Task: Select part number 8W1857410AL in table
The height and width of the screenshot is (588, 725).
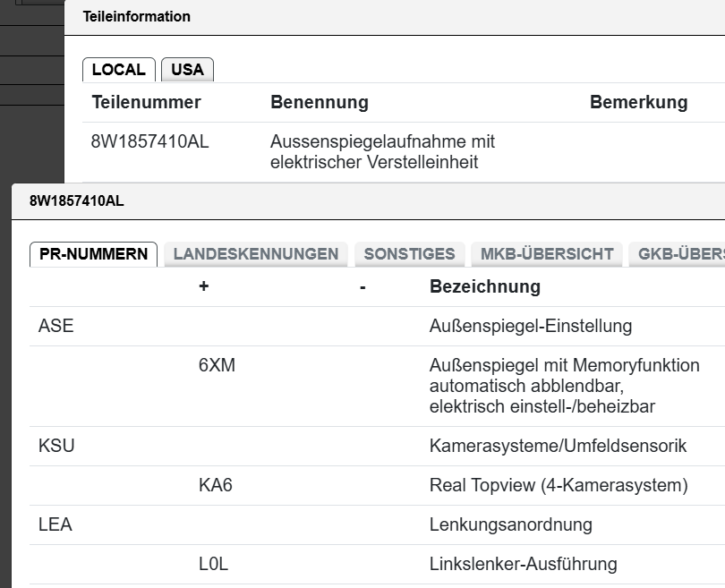Action: 150,141
